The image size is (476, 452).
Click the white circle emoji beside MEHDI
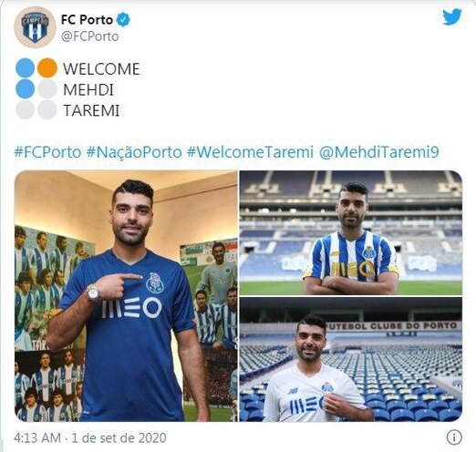point(47,89)
